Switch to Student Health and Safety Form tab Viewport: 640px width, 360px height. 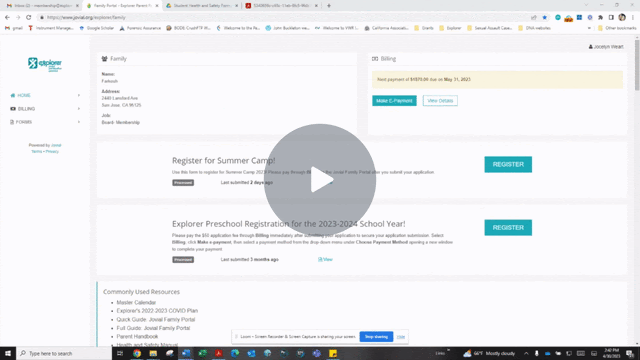pos(202,6)
